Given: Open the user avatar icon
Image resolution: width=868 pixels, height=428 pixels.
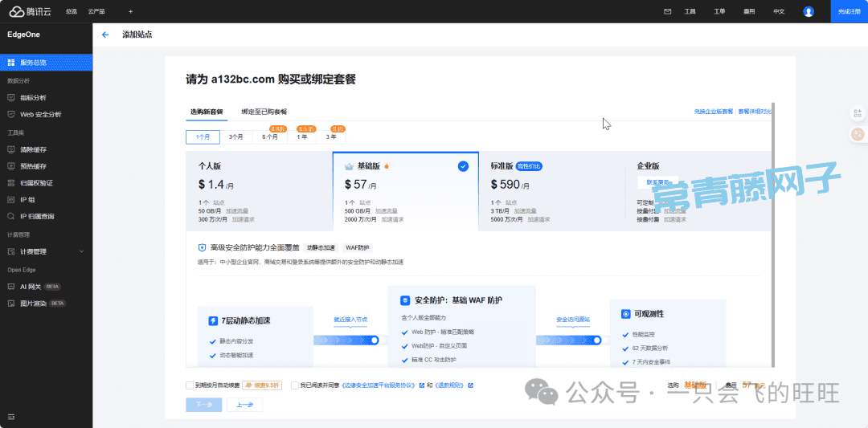Looking at the screenshot, I should [x=809, y=11].
